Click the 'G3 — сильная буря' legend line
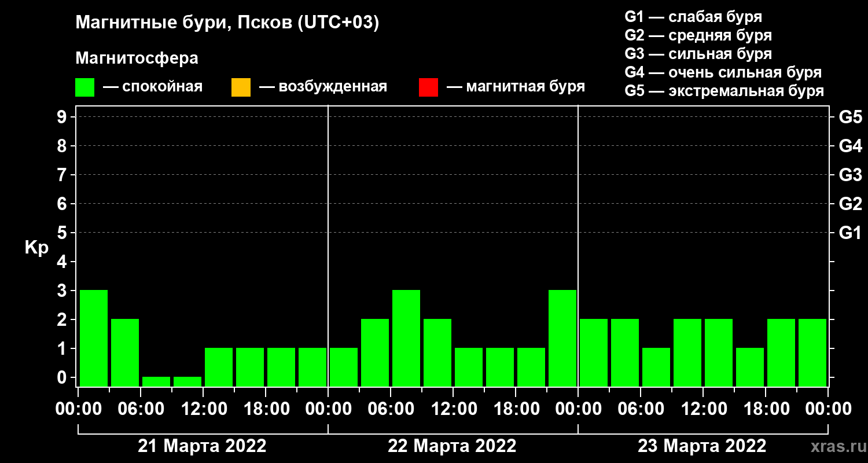This screenshot has height=463, width=868. point(698,54)
